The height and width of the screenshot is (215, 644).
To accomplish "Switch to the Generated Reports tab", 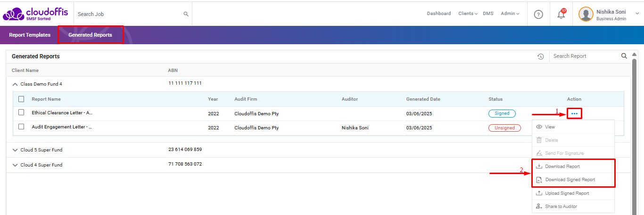I will pyautogui.click(x=90, y=35).
